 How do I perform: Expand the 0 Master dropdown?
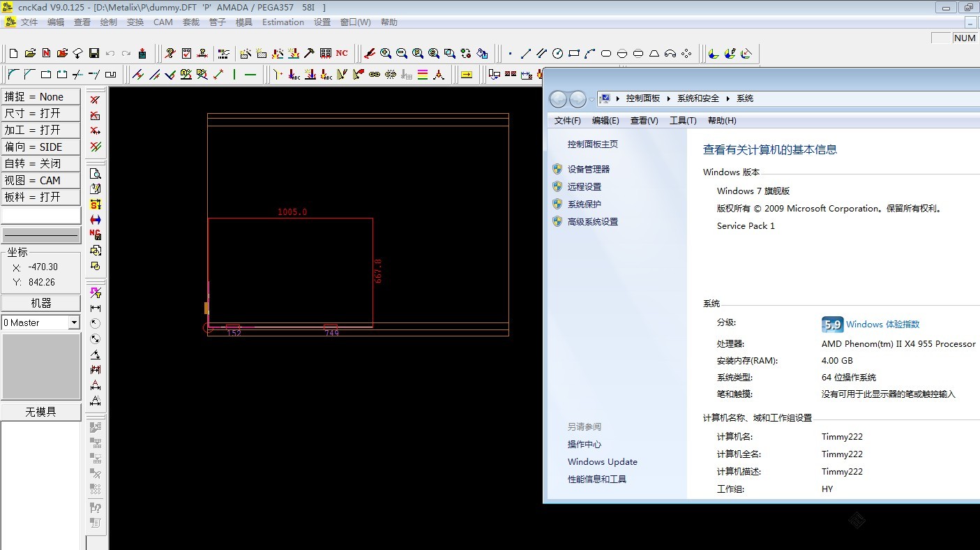click(74, 322)
